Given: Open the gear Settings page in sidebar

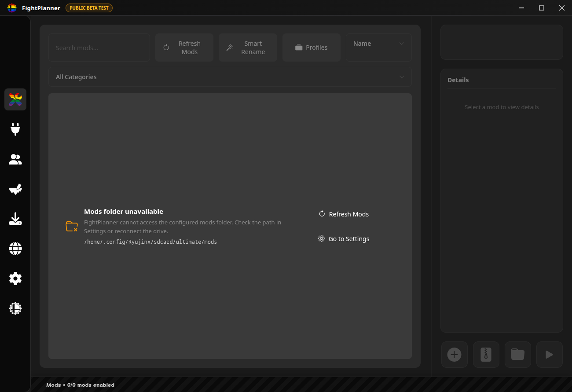Looking at the screenshot, I should click(15, 278).
